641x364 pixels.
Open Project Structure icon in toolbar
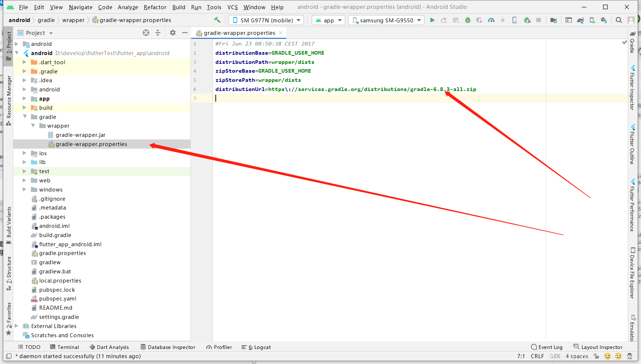coord(554,20)
